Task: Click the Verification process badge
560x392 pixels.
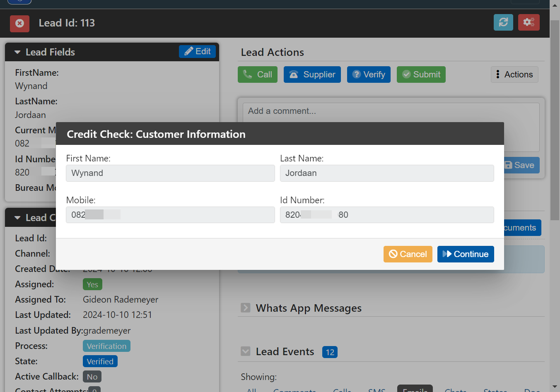Action: (x=106, y=346)
